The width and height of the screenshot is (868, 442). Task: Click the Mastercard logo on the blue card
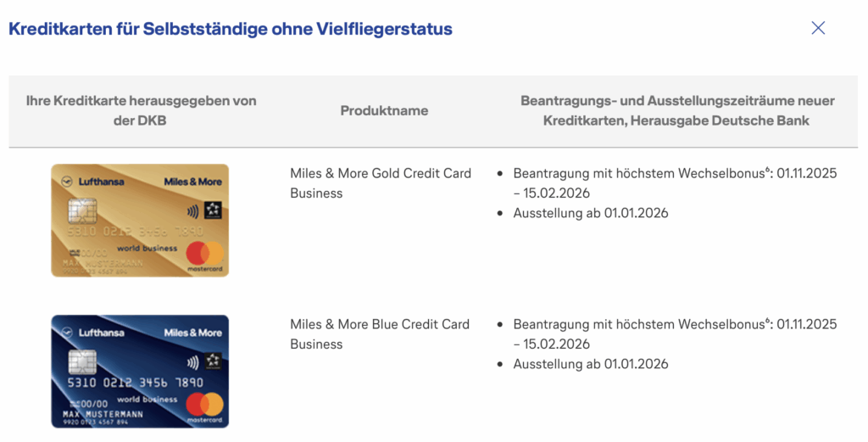pos(204,404)
